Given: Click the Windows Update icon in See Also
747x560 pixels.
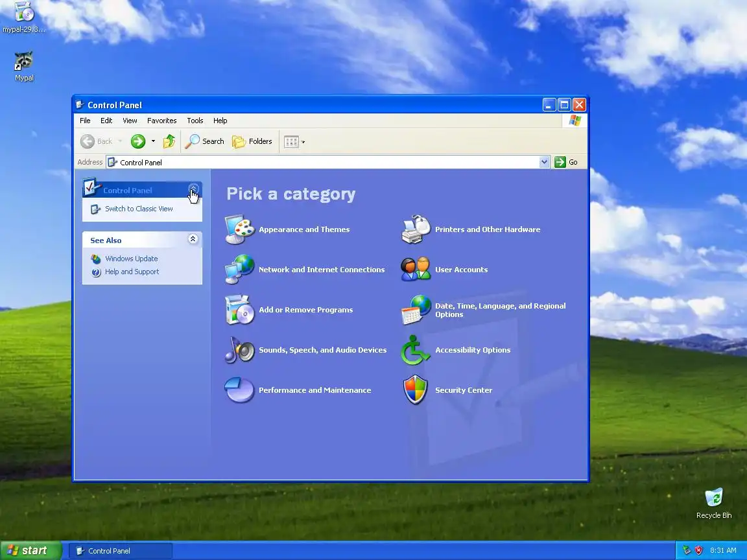Looking at the screenshot, I should coord(96,259).
